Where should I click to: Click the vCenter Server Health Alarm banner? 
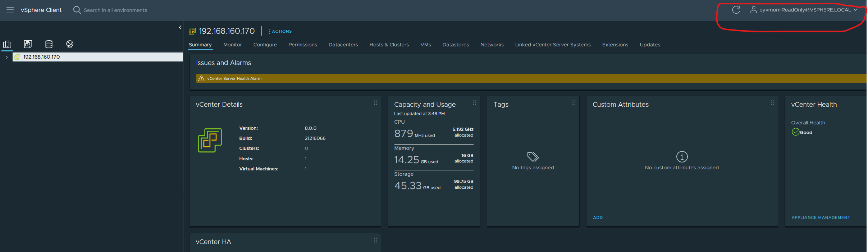[x=531, y=78]
